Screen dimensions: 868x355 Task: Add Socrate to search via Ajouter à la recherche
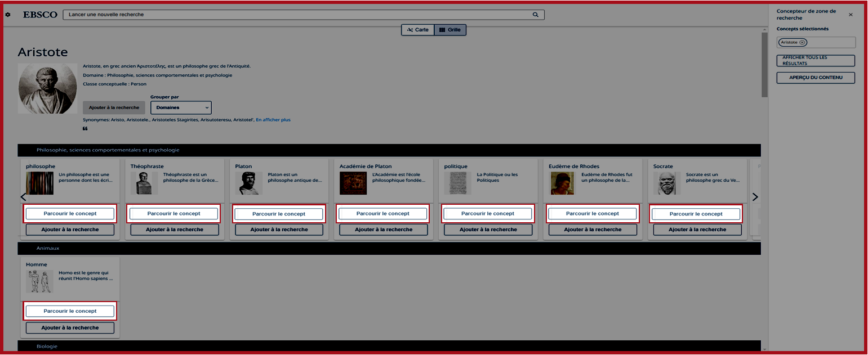click(697, 230)
